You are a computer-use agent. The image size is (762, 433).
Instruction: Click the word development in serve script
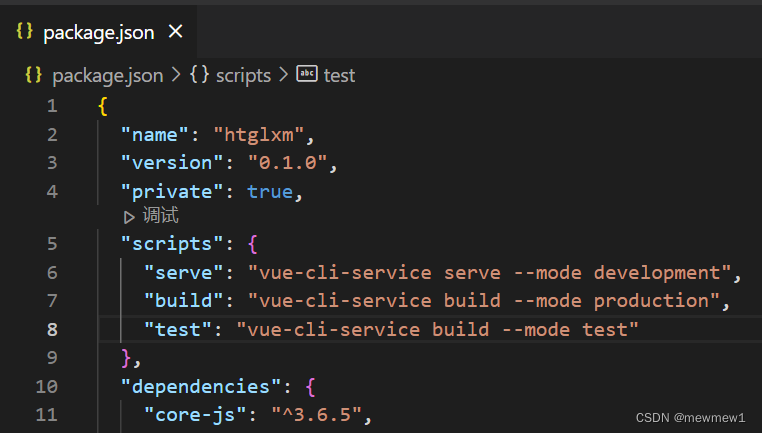tap(657, 273)
